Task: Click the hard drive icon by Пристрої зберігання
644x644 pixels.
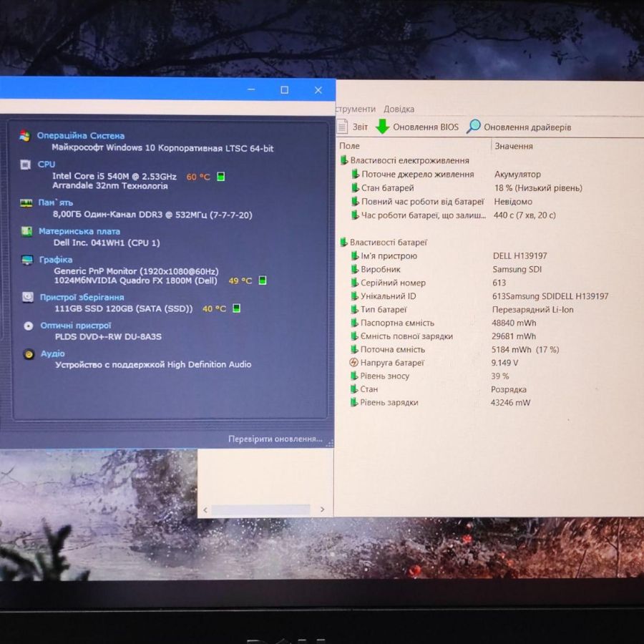Action: point(28,297)
